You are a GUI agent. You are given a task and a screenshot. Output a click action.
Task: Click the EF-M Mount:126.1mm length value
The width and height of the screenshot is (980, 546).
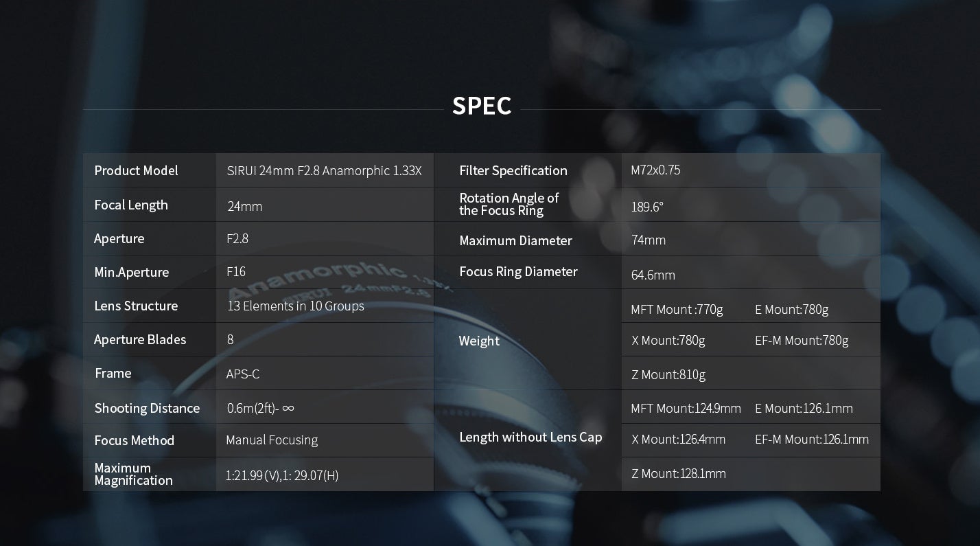(812, 439)
